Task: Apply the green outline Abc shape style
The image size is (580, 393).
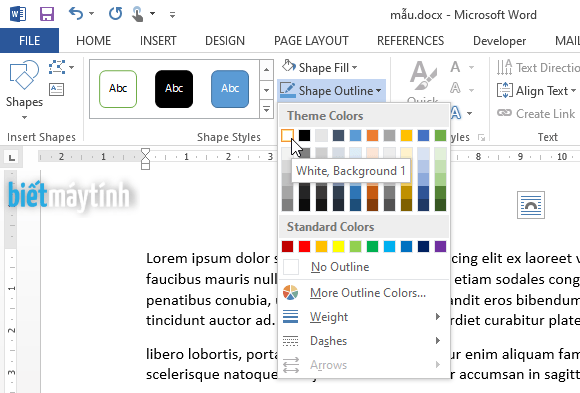Action: 118,89
